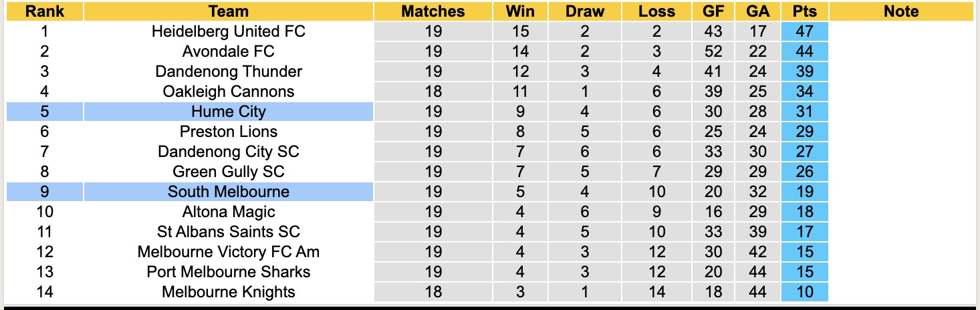Sort by the Matches column header
Viewport: 980px width, 310px height.
point(433,11)
